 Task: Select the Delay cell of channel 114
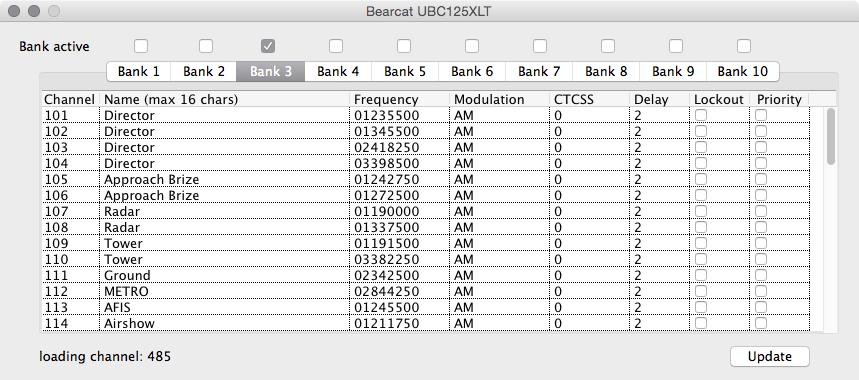pos(660,323)
